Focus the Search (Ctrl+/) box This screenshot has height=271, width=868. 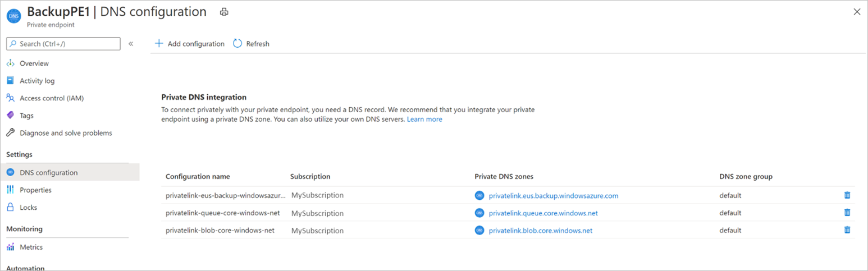coord(63,44)
